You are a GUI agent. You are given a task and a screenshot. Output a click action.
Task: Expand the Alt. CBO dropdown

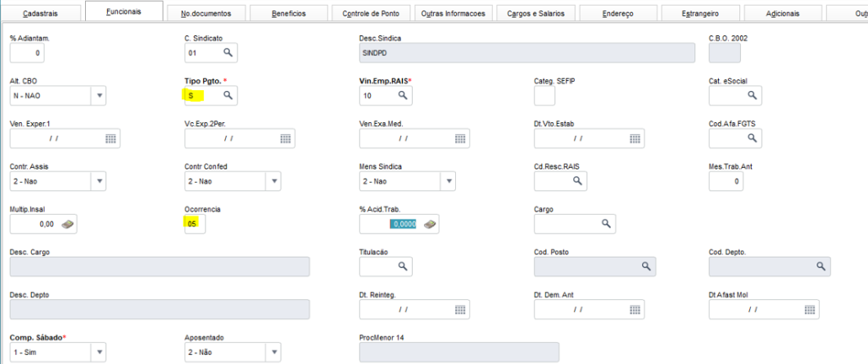[99, 96]
